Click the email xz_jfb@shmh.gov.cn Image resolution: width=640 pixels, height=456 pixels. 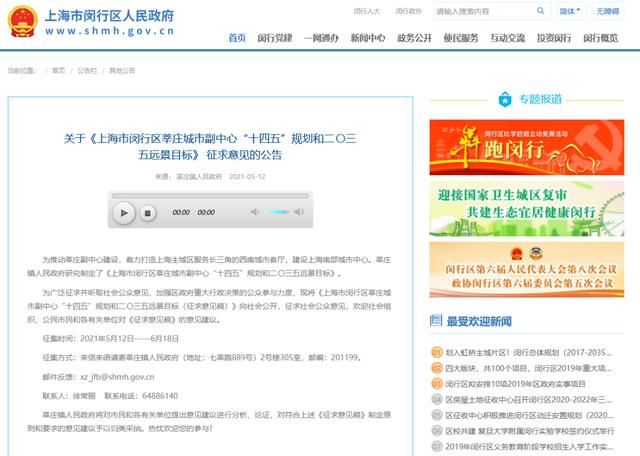click(x=117, y=377)
